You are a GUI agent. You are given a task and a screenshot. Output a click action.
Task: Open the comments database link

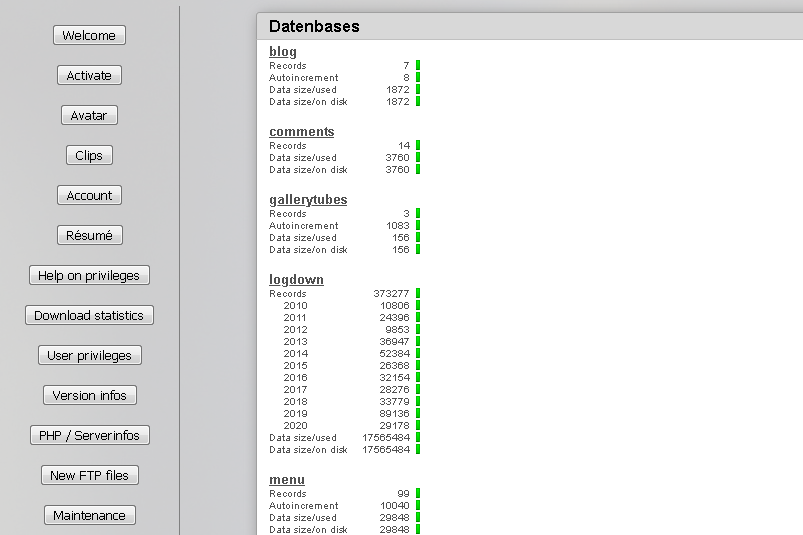[301, 132]
